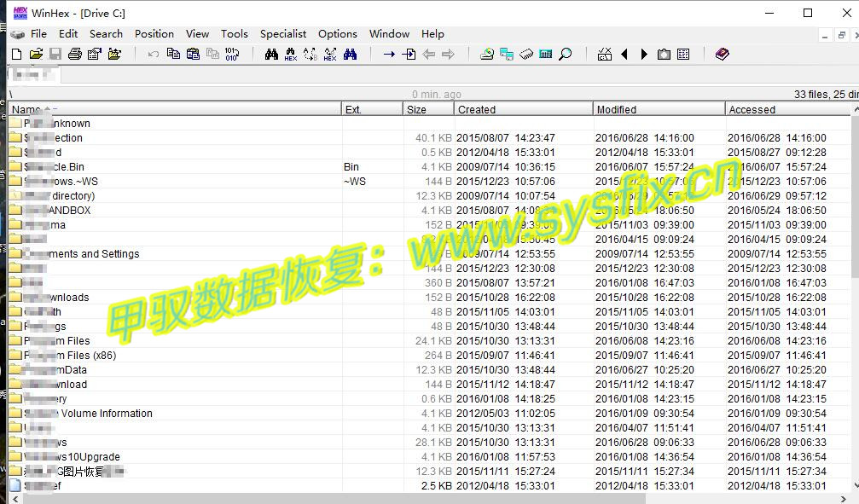Click the file list's scroll-down arrow
This screenshot has width=859, height=504.
pos(856,486)
